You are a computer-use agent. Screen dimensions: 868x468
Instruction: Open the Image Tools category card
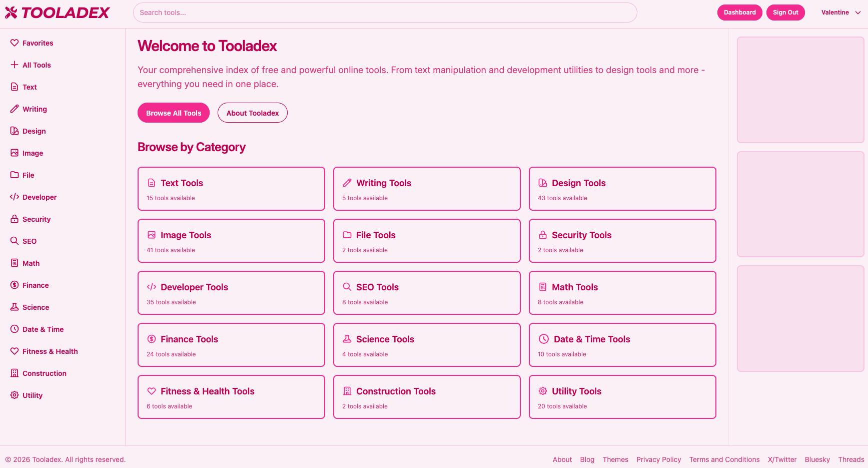231,241
